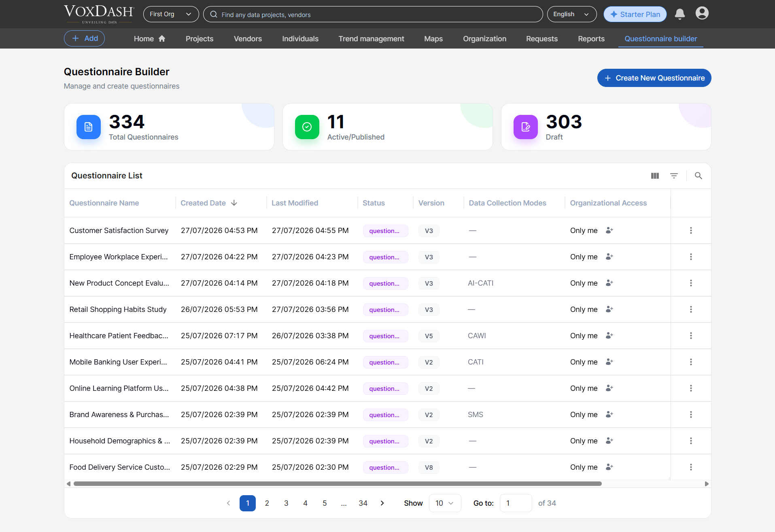Open the English language dropdown
Screen dimensions: 775x532
coord(572,14)
